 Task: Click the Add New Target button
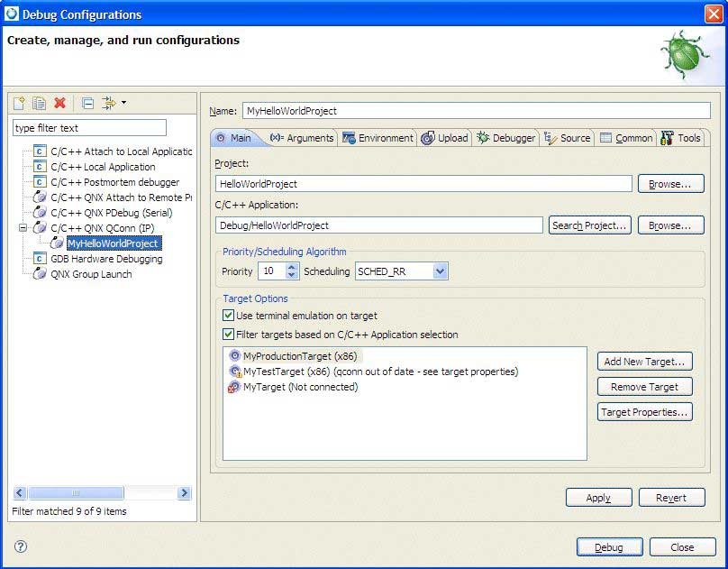(x=644, y=362)
